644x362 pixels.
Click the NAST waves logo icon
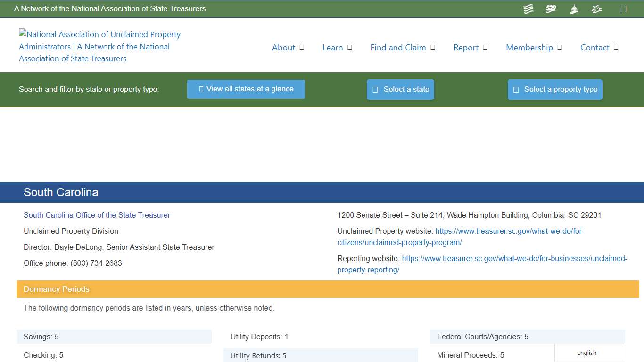[x=528, y=8]
